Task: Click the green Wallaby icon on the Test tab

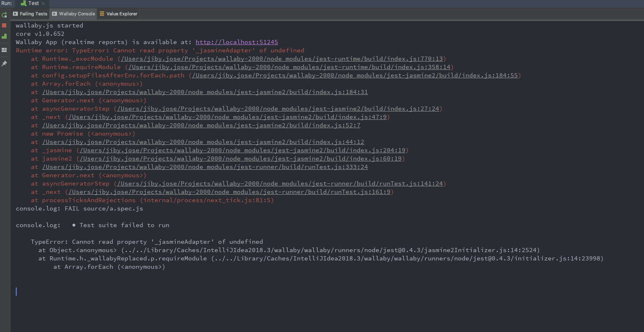Action: click(x=24, y=3)
